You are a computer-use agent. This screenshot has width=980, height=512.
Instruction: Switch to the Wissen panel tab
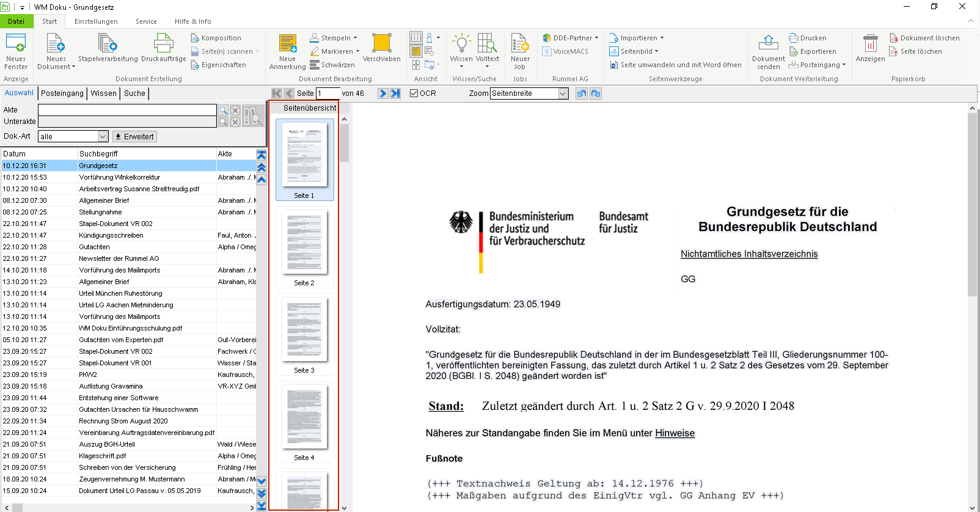[x=104, y=93]
